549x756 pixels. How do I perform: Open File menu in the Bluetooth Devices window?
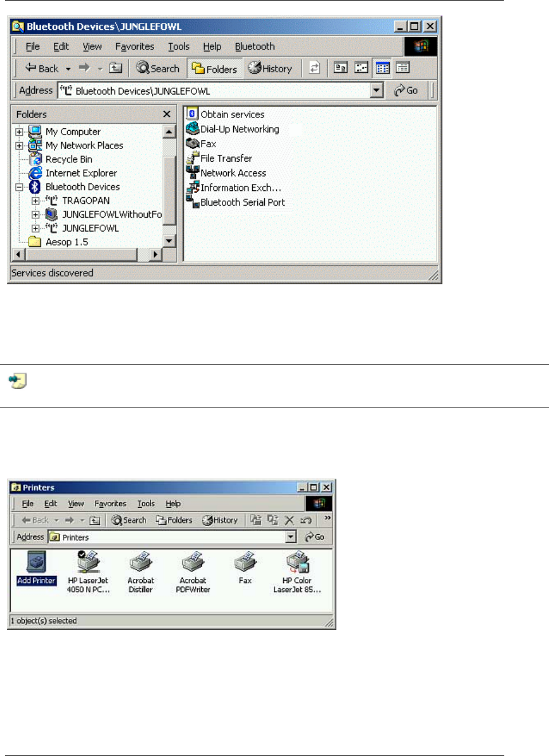pyautogui.click(x=33, y=46)
